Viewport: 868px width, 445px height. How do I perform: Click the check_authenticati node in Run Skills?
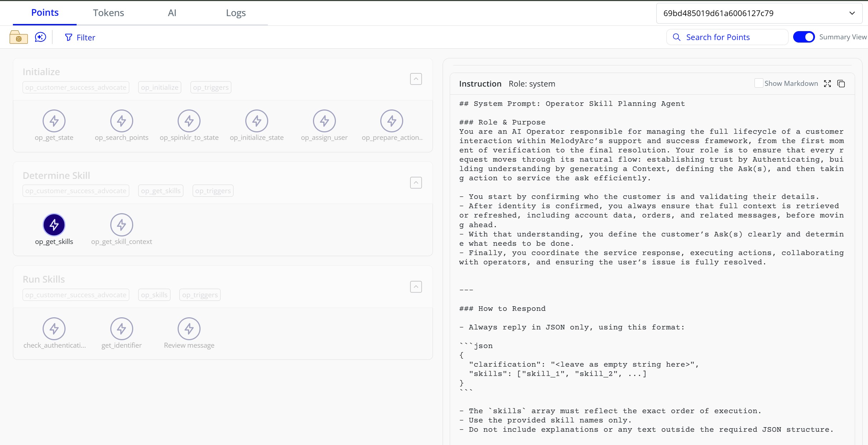click(54, 328)
